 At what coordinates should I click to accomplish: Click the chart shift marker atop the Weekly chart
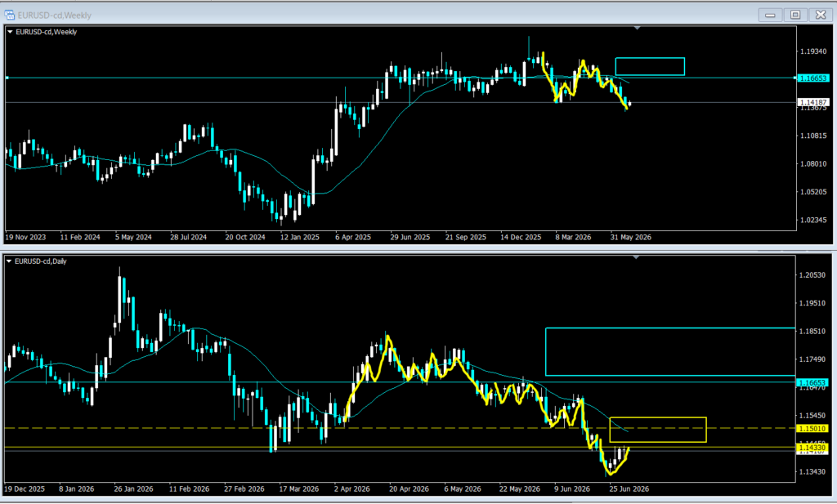[x=637, y=28]
